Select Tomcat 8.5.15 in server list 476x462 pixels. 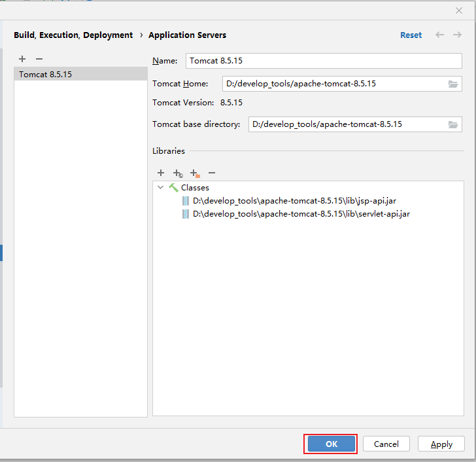81,74
